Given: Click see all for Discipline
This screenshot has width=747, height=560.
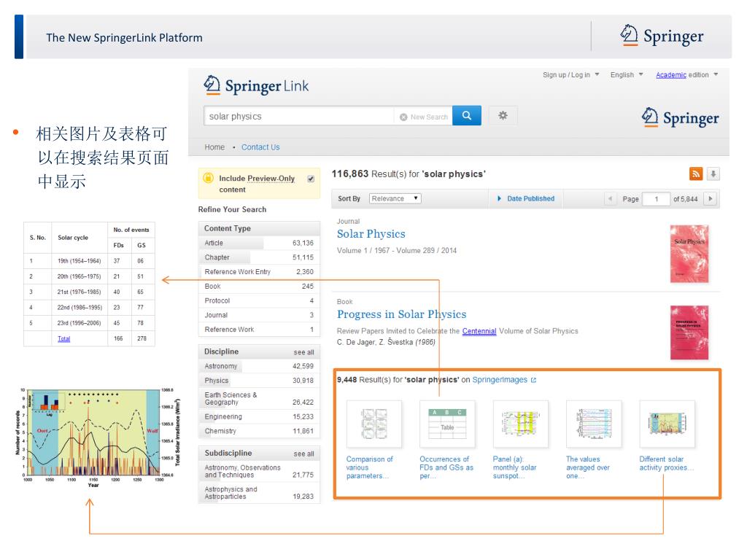Looking at the screenshot, I should pyautogui.click(x=303, y=352).
